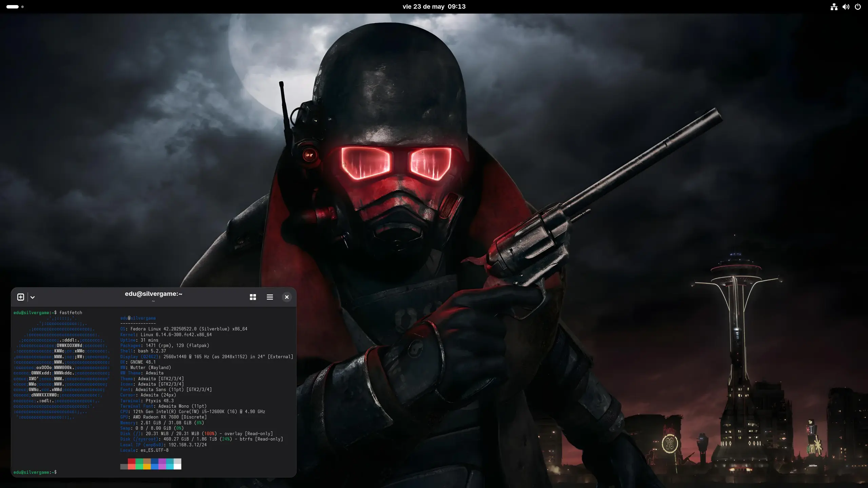Click the typed fastfetch command

(x=71, y=312)
